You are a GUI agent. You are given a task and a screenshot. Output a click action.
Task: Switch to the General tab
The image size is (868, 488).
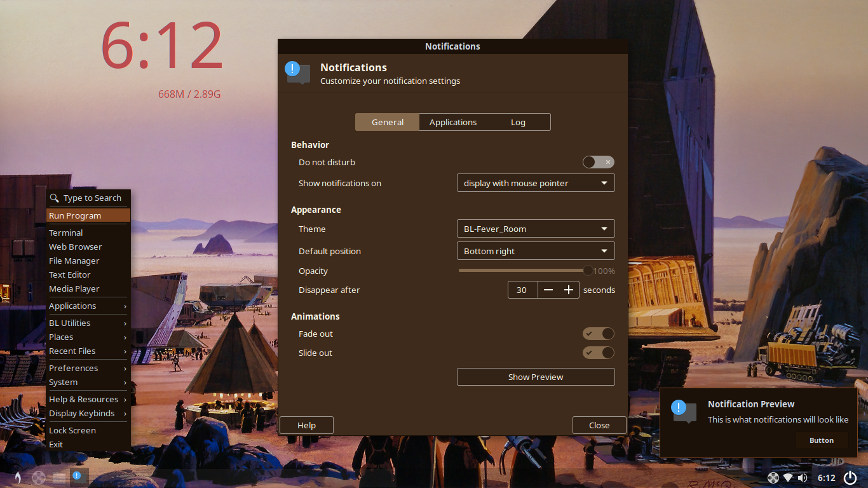[388, 122]
